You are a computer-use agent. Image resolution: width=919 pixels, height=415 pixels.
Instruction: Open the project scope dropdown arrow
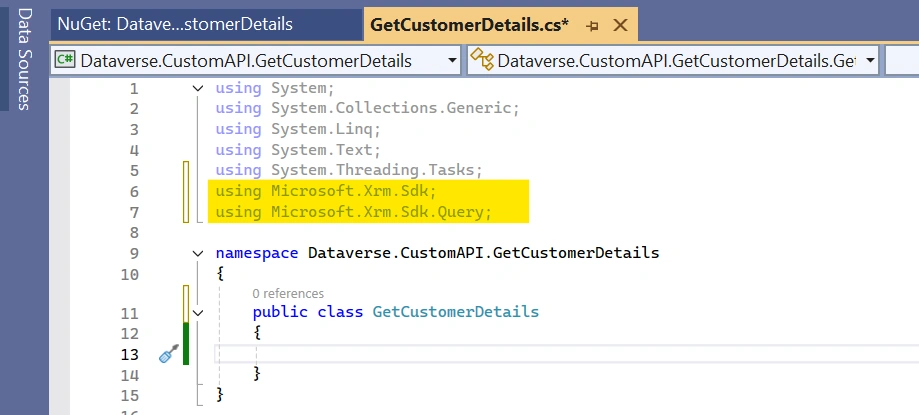click(x=452, y=60)
